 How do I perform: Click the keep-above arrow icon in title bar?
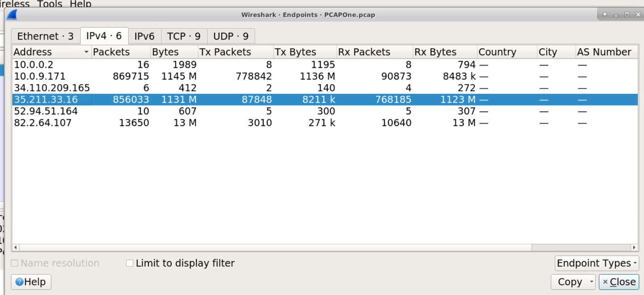point(605,15)
